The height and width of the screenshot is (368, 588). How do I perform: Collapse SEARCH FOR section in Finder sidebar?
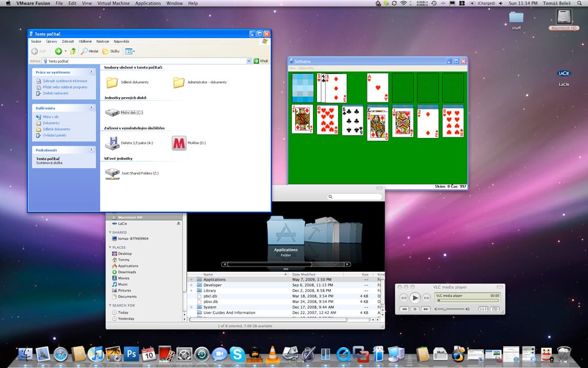110,305
